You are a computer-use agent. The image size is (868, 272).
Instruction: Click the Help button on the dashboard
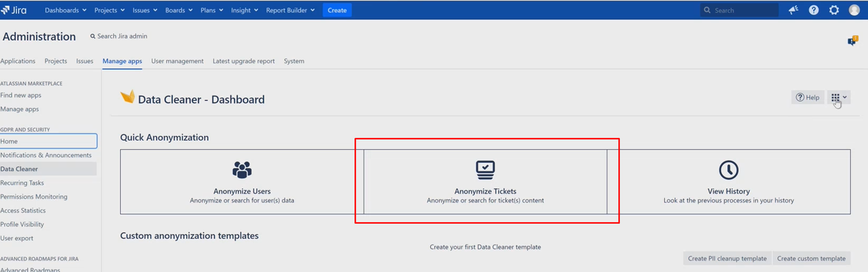click(x=807, y=97)
